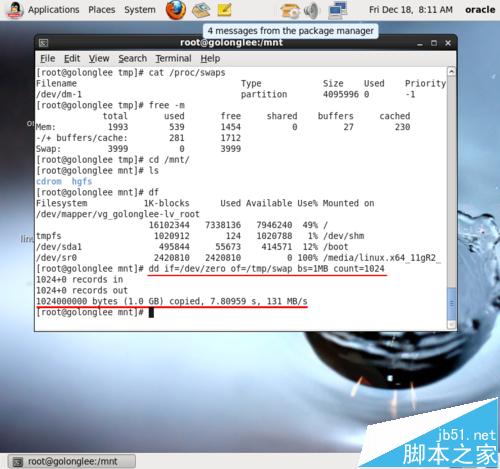Click the terminal scrollbar up arrow
Screen dimensions: 500x469
(451, 71)
